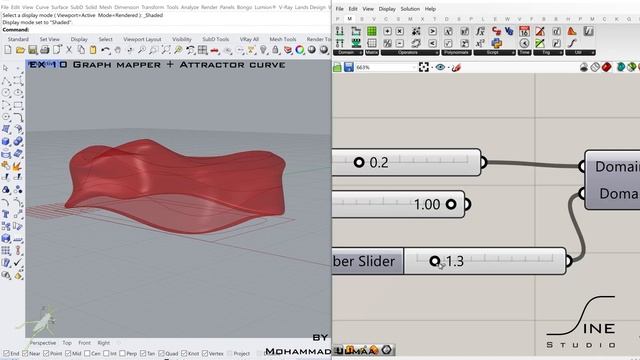Click the Zoom Extents icon in Grasshopper
Viewport: 640px width, 360px height.
pyautogui.click(x=424, y=67)
